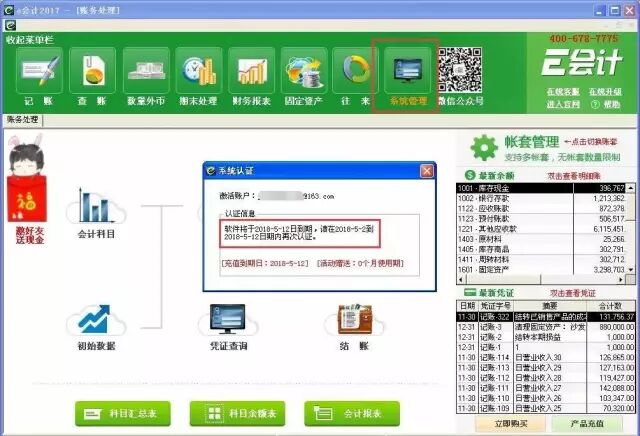Select voucher row 记账-113
This screenshot has height=436, width=640.
tap(546, 368)
